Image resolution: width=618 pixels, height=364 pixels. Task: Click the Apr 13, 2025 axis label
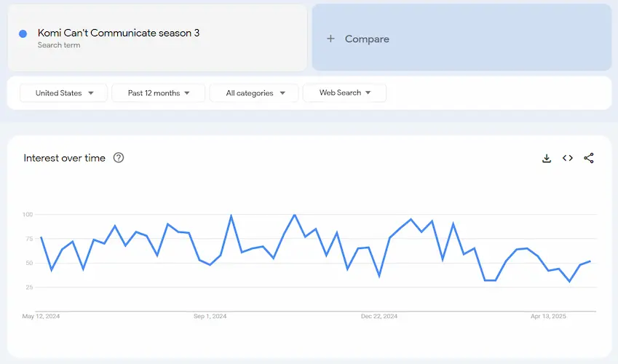[548, 317]
